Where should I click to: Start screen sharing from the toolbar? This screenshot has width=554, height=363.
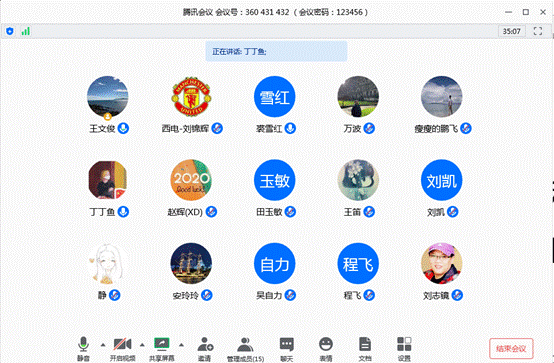coord(162,344)
